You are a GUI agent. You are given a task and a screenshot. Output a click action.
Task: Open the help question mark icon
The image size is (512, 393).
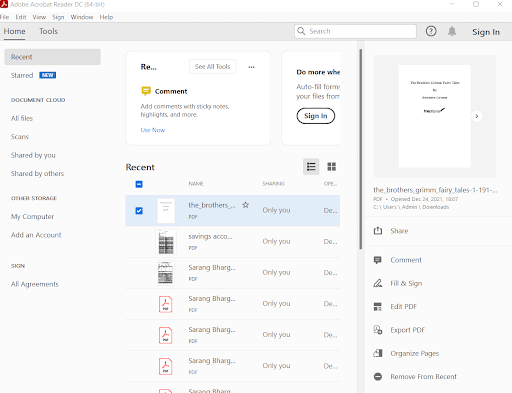(x=431, y=31)
